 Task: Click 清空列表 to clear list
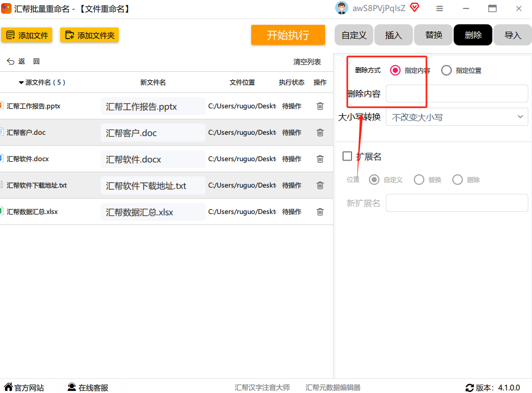coord(307,62)
